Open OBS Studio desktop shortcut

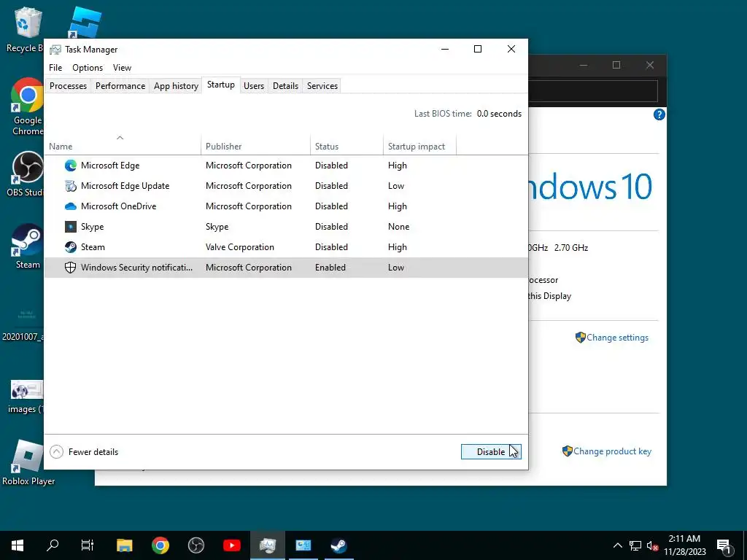pos(27,174)
